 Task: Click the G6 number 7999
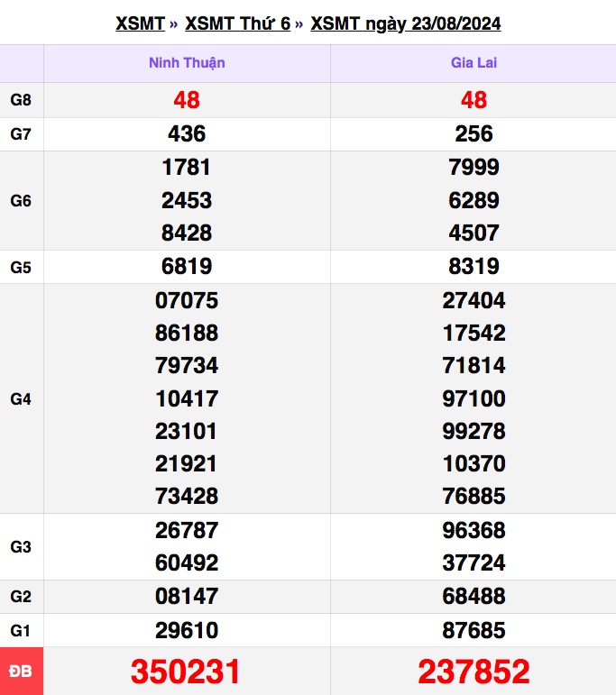[473, 168]
